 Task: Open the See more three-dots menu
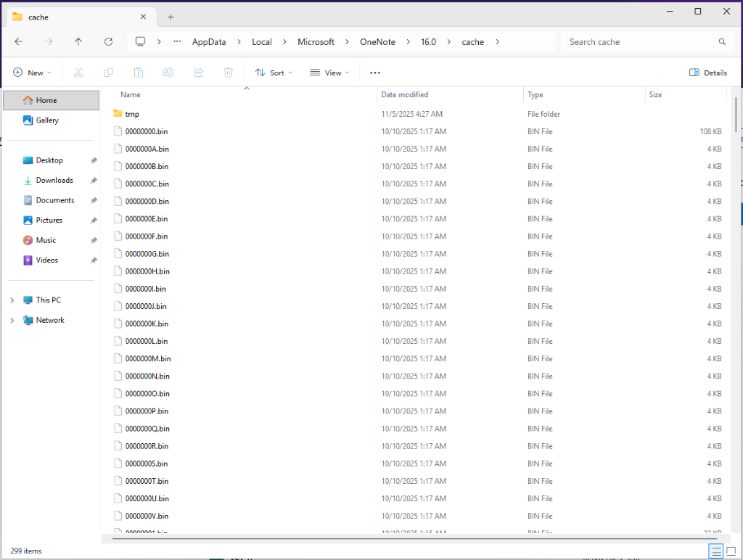(375, 73)
